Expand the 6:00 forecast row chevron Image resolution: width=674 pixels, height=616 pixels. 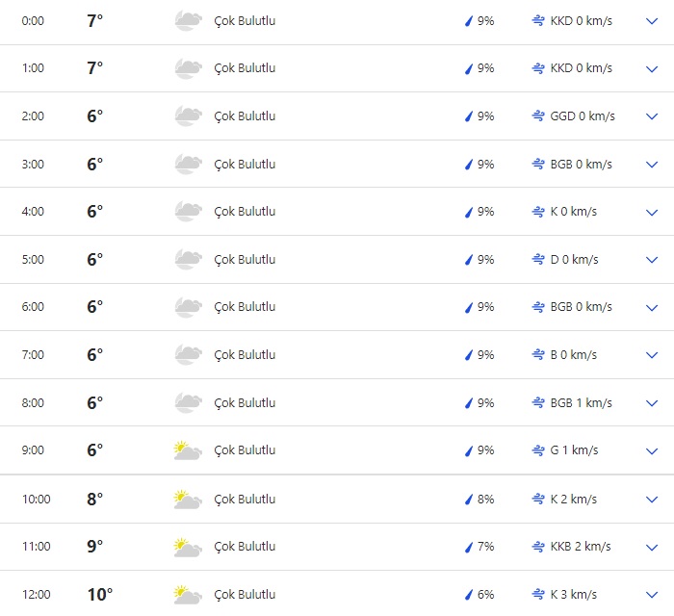[x=652, y=307]
